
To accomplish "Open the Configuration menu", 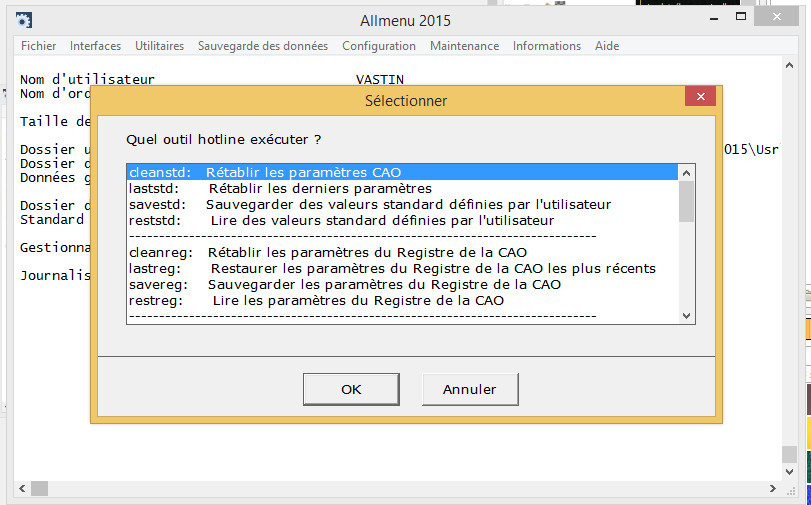I will pyautogui.click(x=379, y=46).
